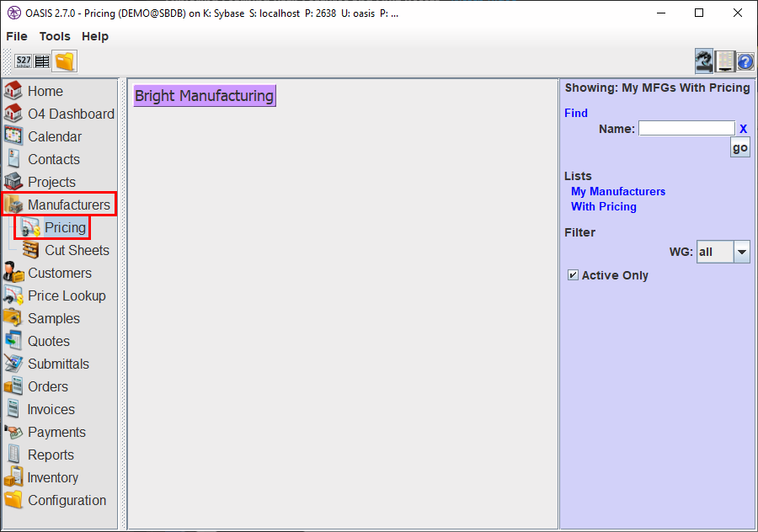Click the 'Lists' section label
The width and height of the screenshot is (758, 532).
pos(578,176)
